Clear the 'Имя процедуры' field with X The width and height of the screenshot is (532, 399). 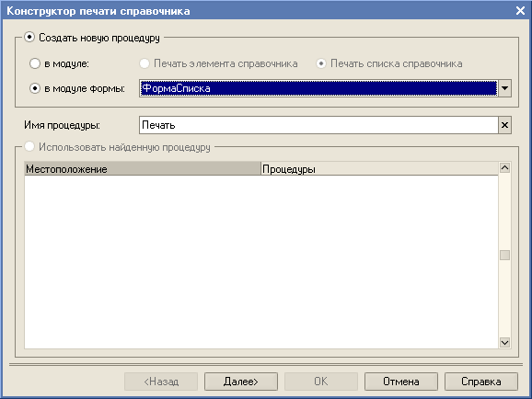505,125
